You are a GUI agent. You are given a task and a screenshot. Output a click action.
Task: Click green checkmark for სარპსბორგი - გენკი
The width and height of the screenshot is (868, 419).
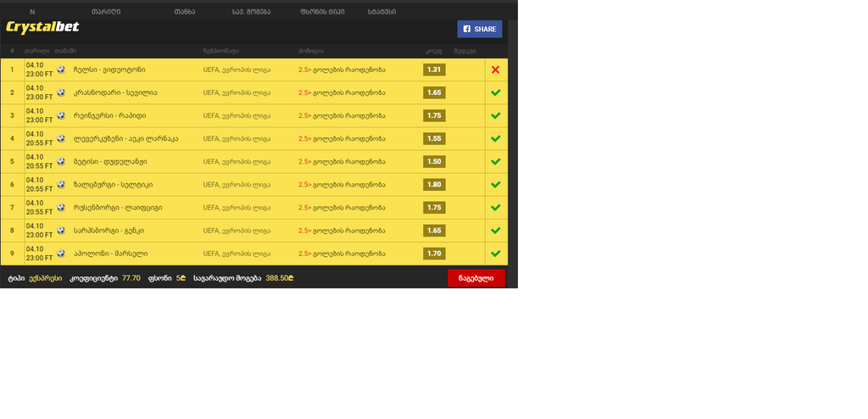pyautogui.click(x=495, y=231)
